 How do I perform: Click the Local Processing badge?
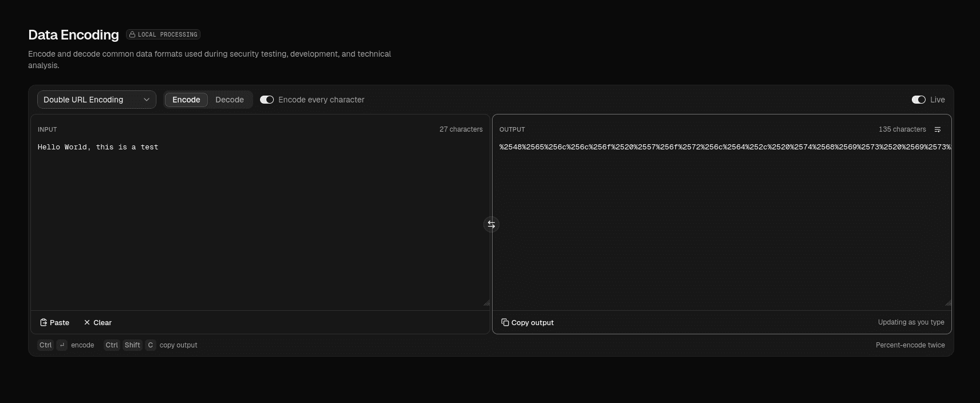(x=163, y=34)
